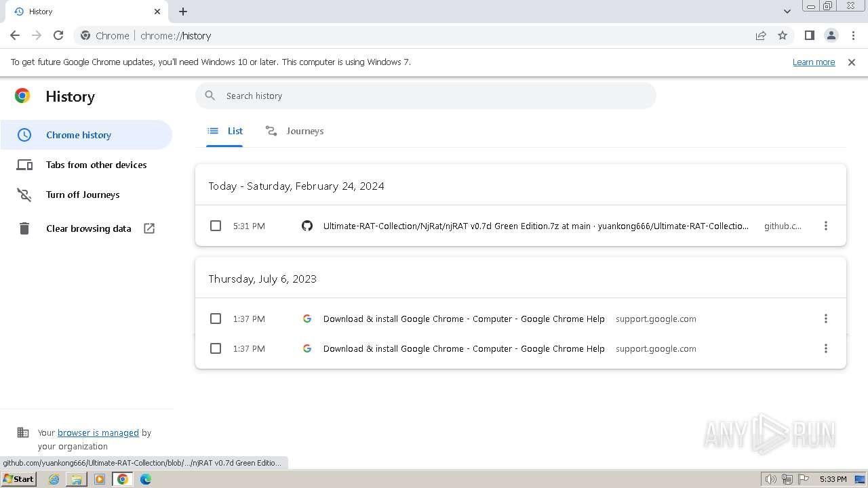This screenshot has height=488, width=868.
Task: Go back using the browser back arrow
Action: (x=15, y=35)
